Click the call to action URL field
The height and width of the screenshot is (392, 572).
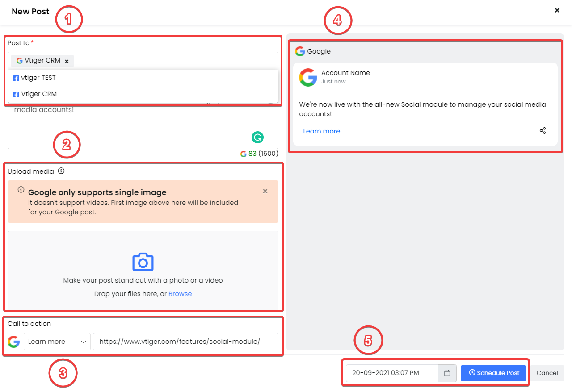[x=185, y=342]
